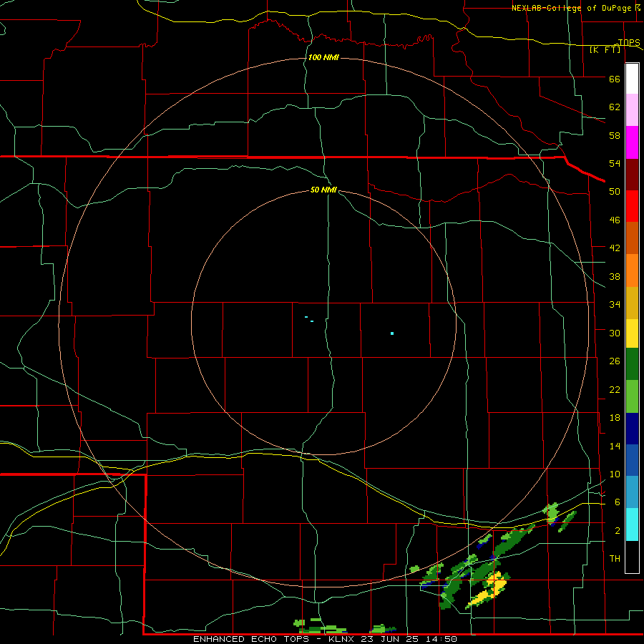Pick the cyan legend swatch
Screen dimensions: 644x644
coord(632,525)
